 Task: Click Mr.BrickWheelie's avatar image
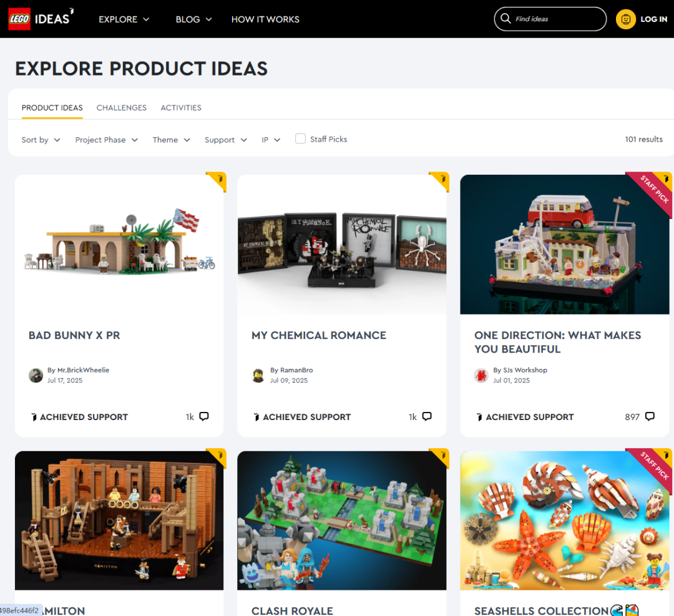pyautogui.click(x=36, y=375)
